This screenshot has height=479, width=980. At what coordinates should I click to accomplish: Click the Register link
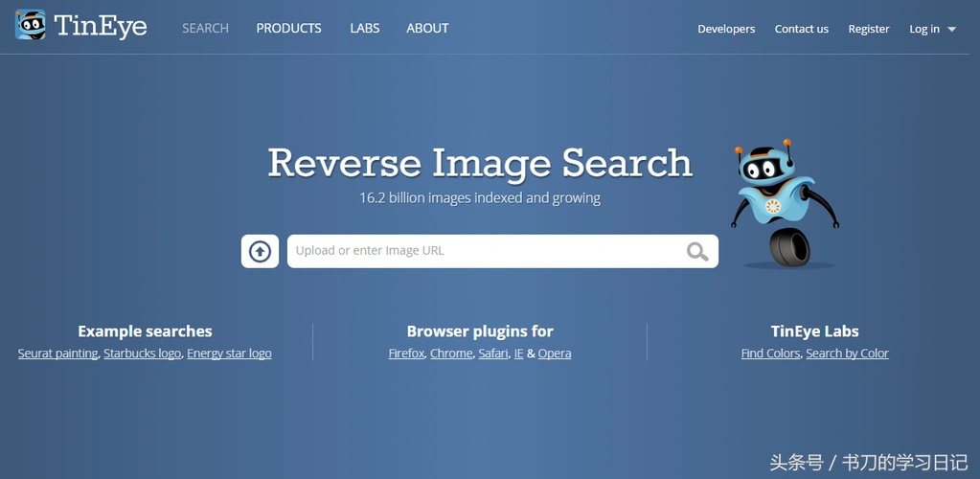[869, 29]
